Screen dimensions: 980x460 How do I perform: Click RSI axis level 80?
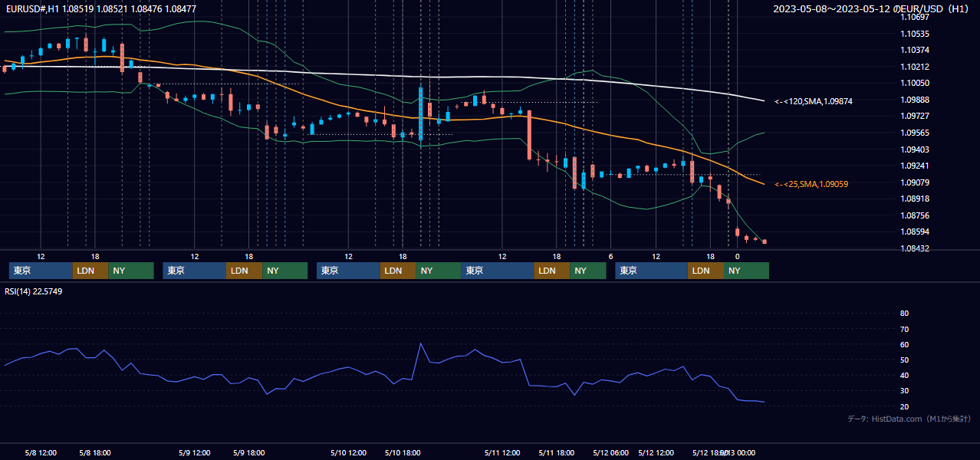(x=905, y=314)
